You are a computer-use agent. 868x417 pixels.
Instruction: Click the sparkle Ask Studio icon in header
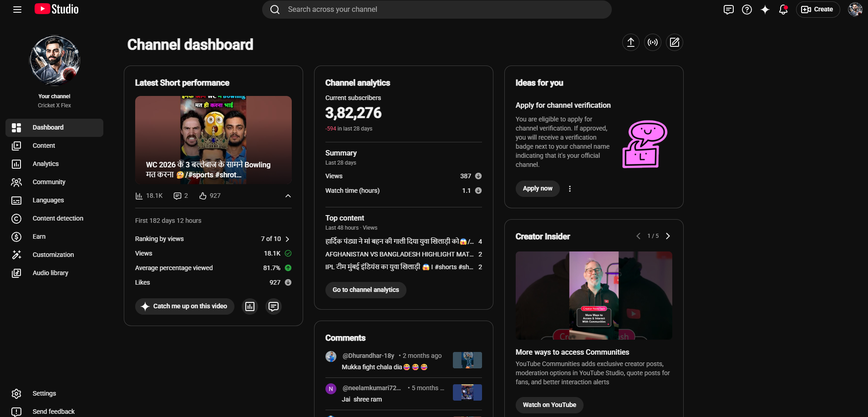pyautogui.click(x=765, y=10)
